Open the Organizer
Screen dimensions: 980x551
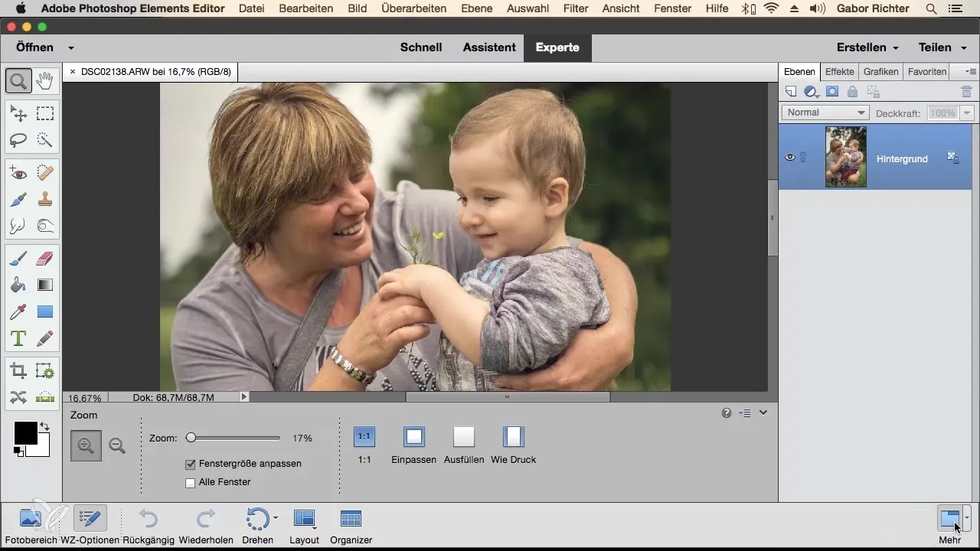click(x=351, y=527)
